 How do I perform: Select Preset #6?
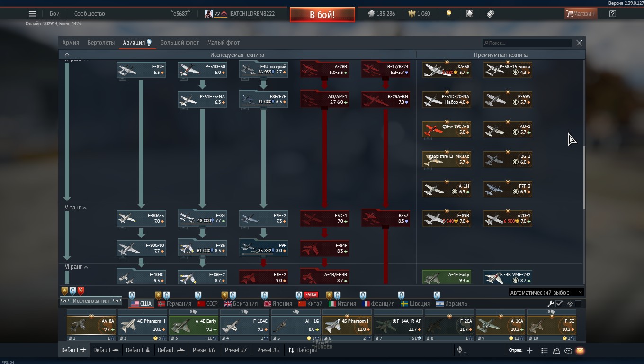click(204, 350)
